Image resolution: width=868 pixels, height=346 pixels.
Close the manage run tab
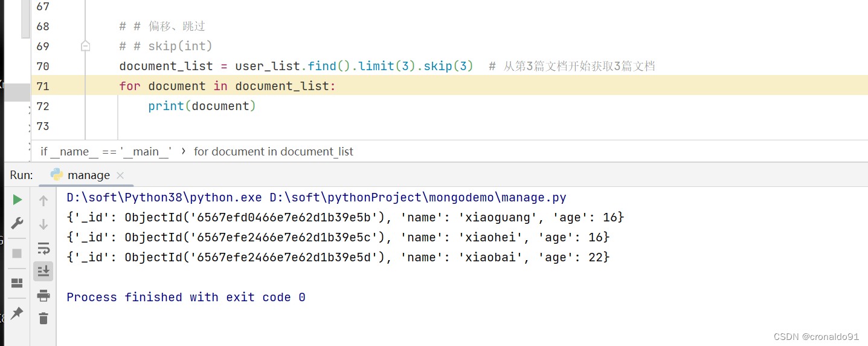pos(120,175)
